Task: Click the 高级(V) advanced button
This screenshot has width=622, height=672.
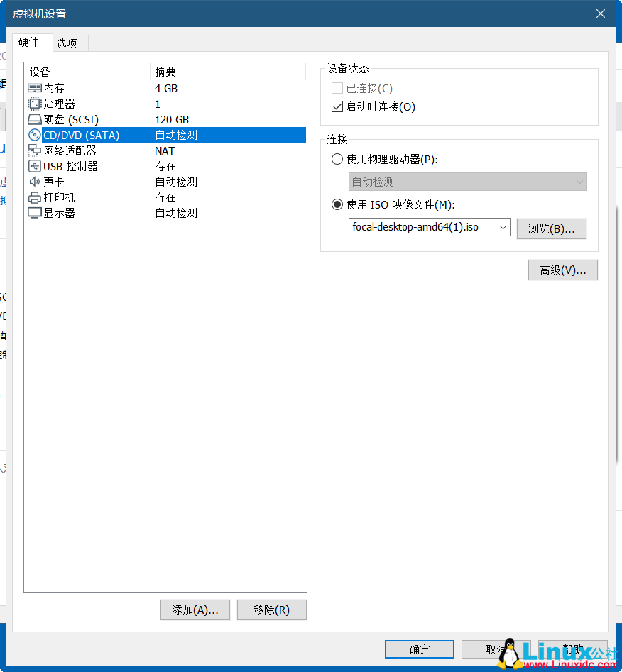Action: [562, 270]
